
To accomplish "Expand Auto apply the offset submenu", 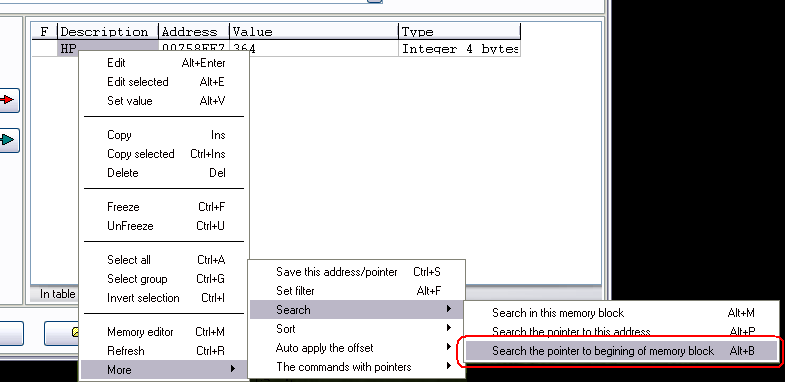I will (x=356, y=348).
